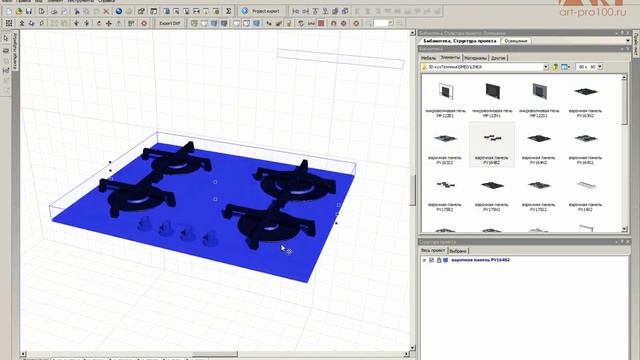Select варочная панель PV164B2 thumbnail
The image size is (640, 360).
[492, 145]
